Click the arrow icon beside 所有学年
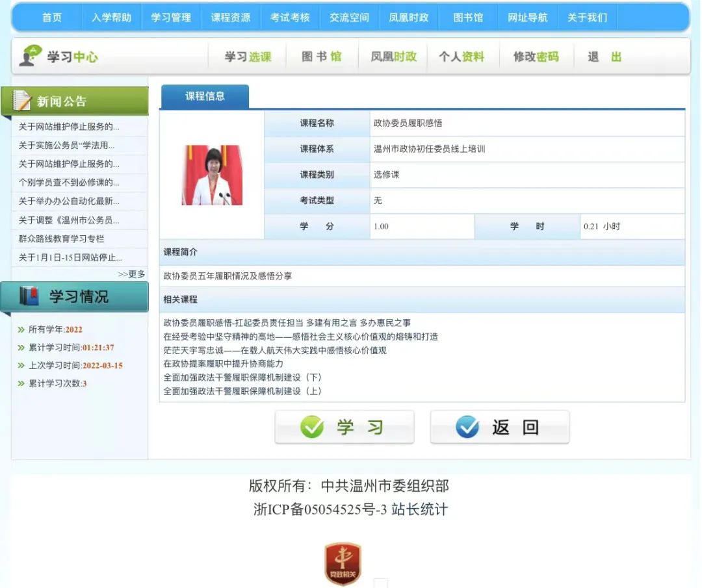The width and height of the screenshot is (702, 588). click(21, 329)
